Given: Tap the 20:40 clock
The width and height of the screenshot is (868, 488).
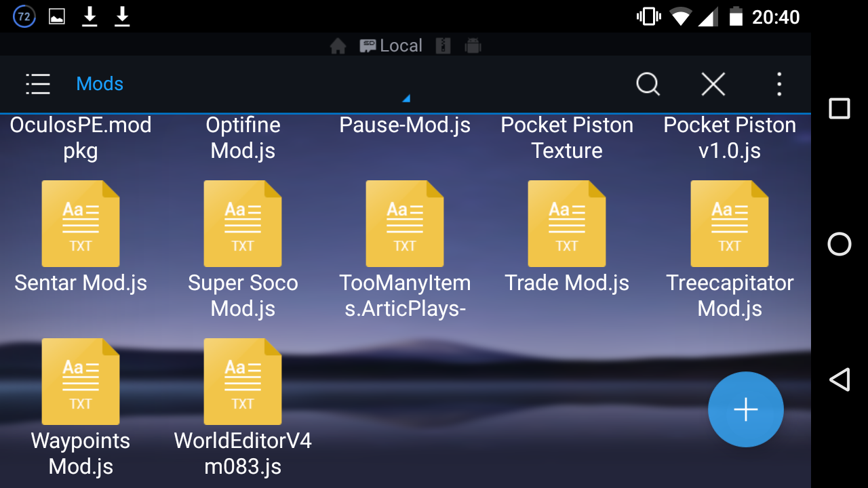Looking at the screenshot, I should [776, 16].
